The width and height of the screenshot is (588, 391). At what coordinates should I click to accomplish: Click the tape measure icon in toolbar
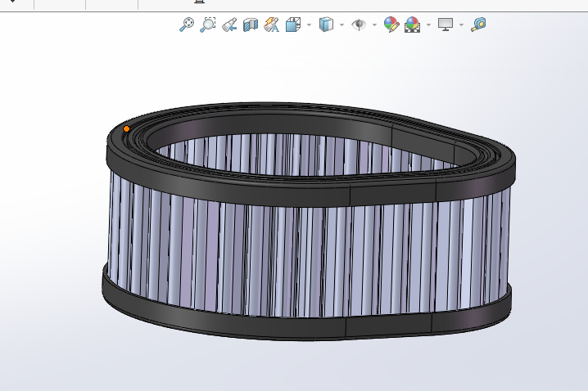pos(478,25)
